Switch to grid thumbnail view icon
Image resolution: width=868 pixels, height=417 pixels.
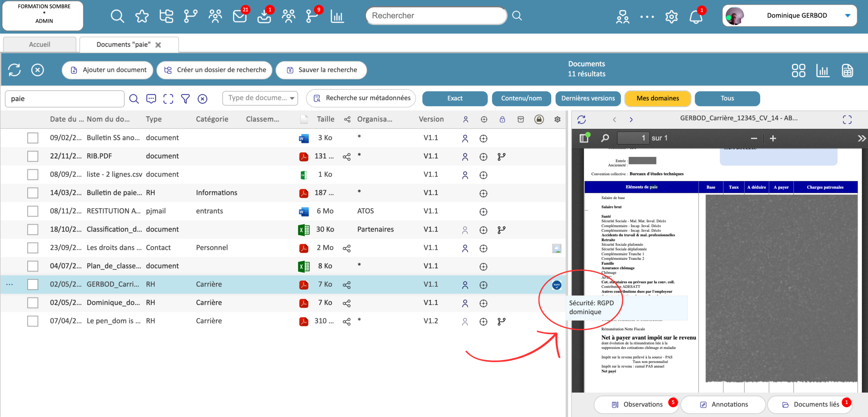coord(798,70)
